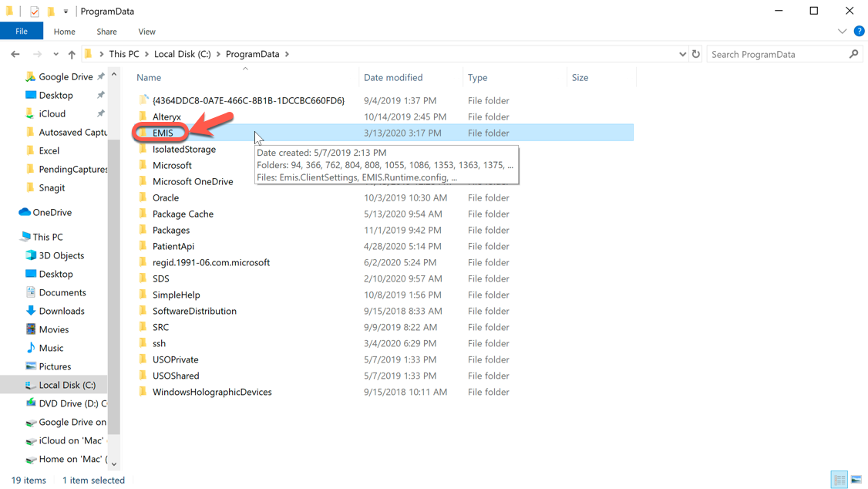Select the WindowsHolographicDevices folder
The image size is (868, 489).
click(x=212, y=392)
